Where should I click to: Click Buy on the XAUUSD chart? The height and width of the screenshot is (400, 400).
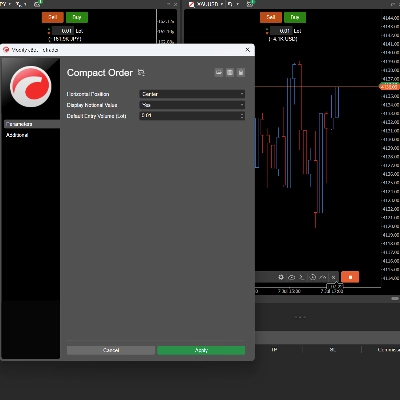(295, 17)
